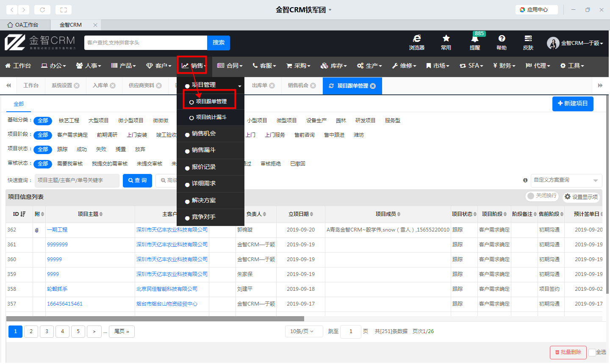610x364 pixels.
Task: Go to 工作台 in main navigation
Action: pos(18,66)
